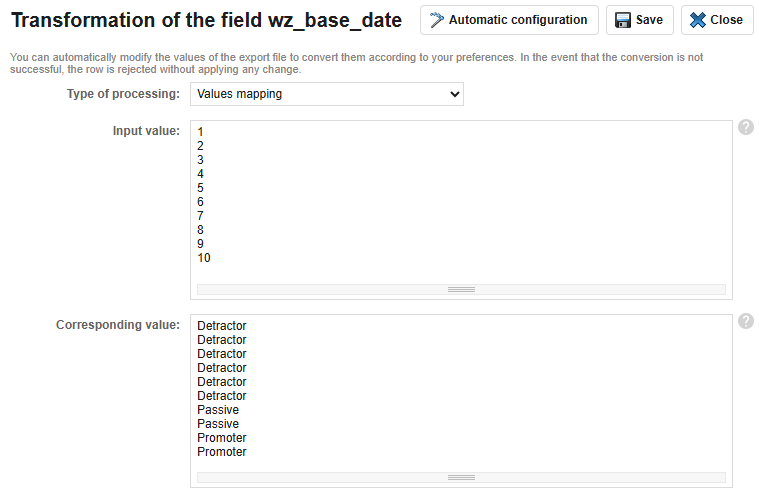The image size is (759, 495).
Task: Grab resize handle under Corresponding value list
Action: (x=461, y=478)
